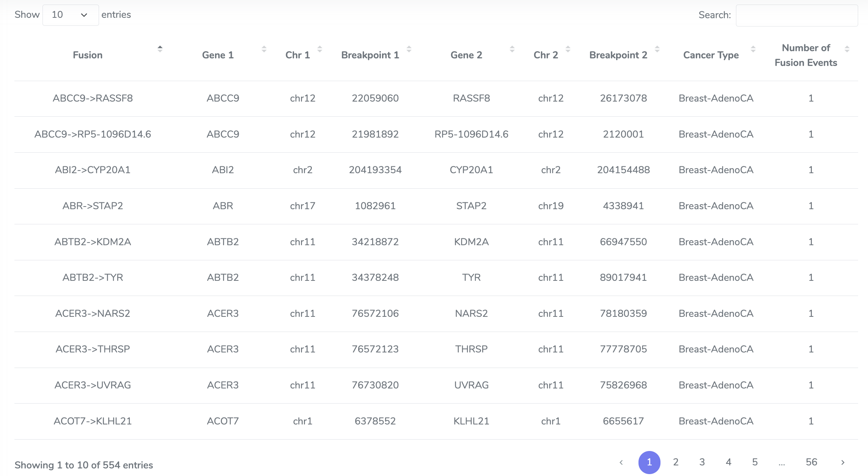Click Chr 1 sort arrows

tap(320, 49)
